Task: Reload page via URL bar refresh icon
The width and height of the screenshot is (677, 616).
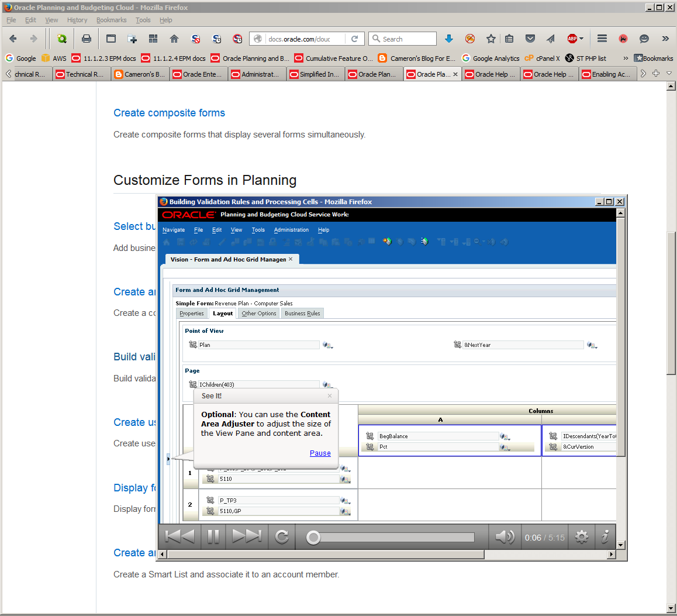Action: coord(354,39)
